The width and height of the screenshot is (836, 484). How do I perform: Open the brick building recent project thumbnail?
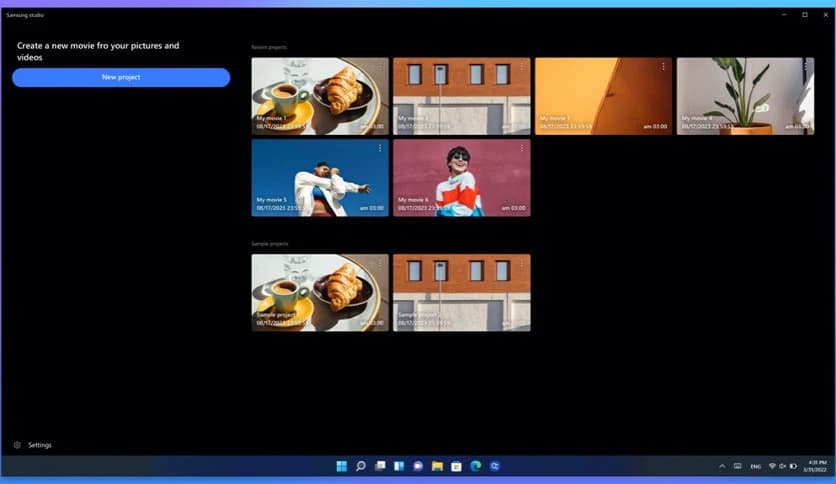(x=462, y=96)
